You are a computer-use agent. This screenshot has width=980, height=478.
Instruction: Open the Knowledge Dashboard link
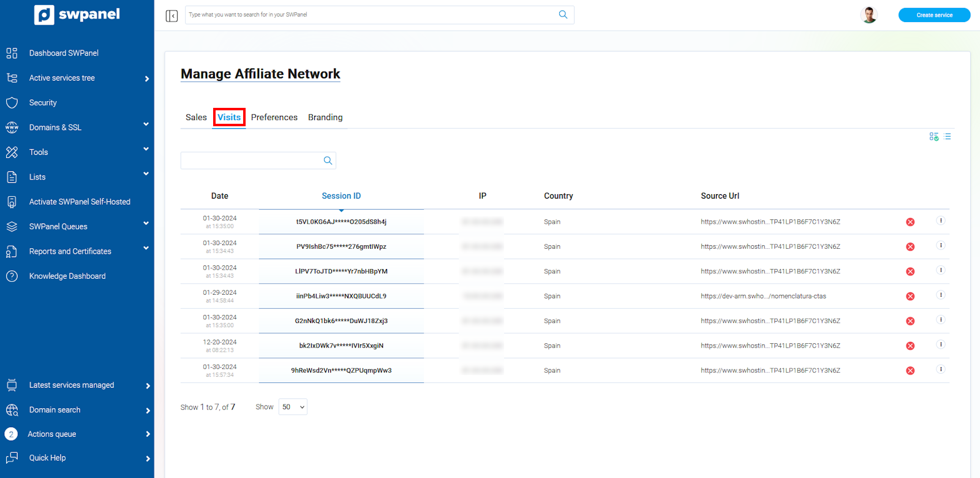67,276
